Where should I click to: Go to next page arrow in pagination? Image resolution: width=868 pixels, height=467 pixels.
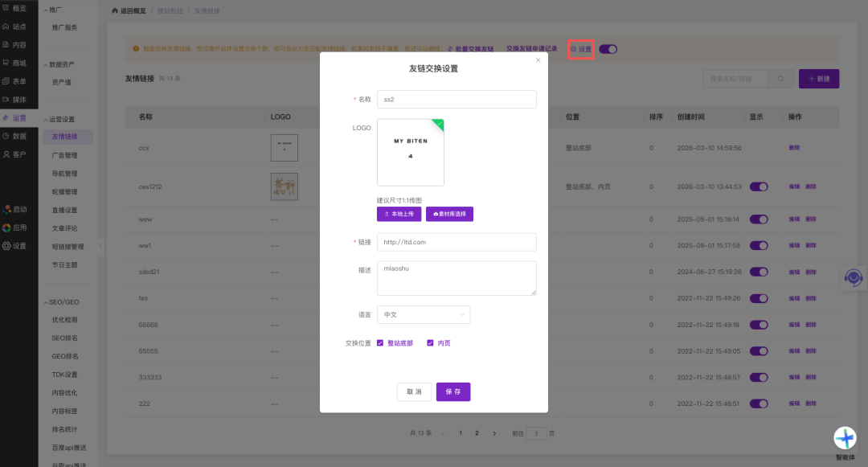pos(494,433)
